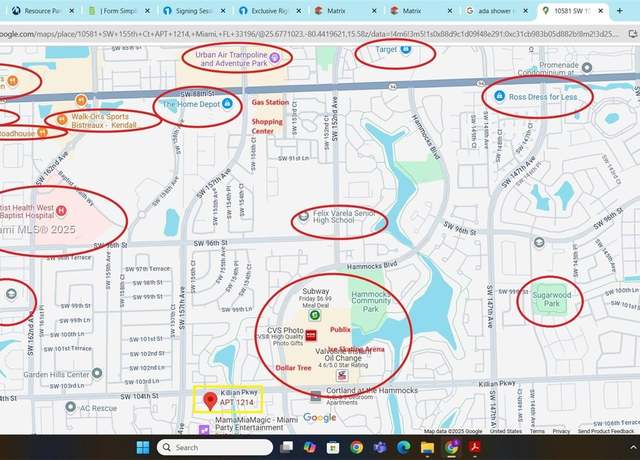Viewport: 640px width, 460px height.
Task: Open Microsoft Store from taskbar
Action: pos(333,447)
